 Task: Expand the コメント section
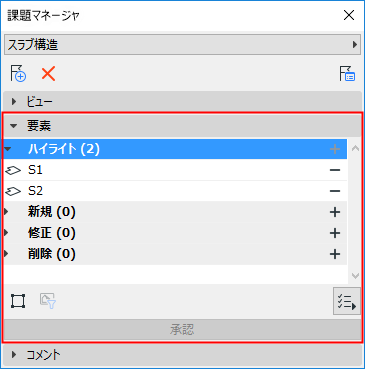tap(14, 354)
